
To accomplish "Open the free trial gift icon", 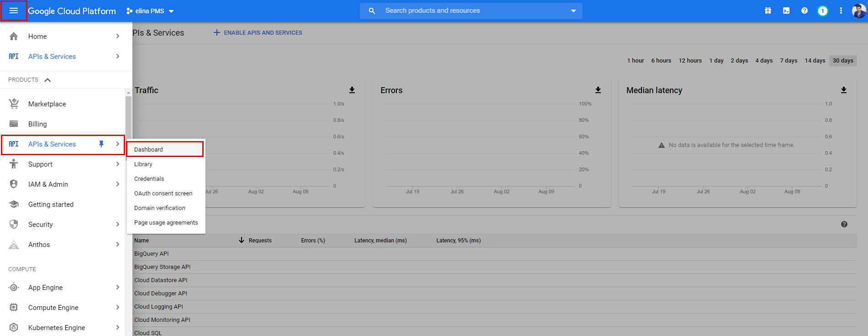I will (768, 10).
